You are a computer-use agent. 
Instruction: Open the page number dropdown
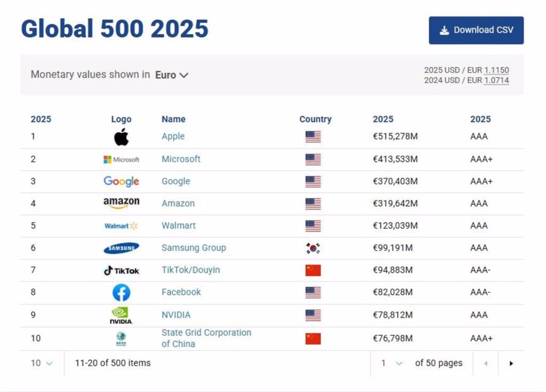[x=390, y=363]
